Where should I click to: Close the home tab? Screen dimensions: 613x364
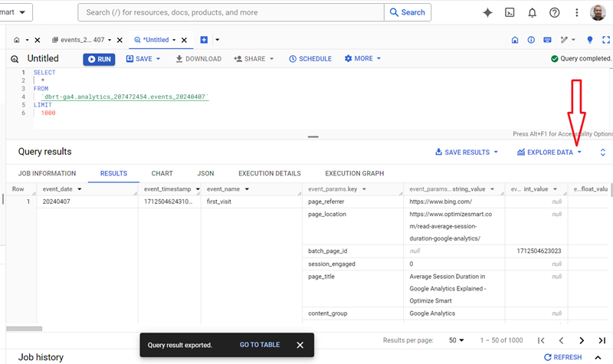pyautogui.click(x=38, y=40)
